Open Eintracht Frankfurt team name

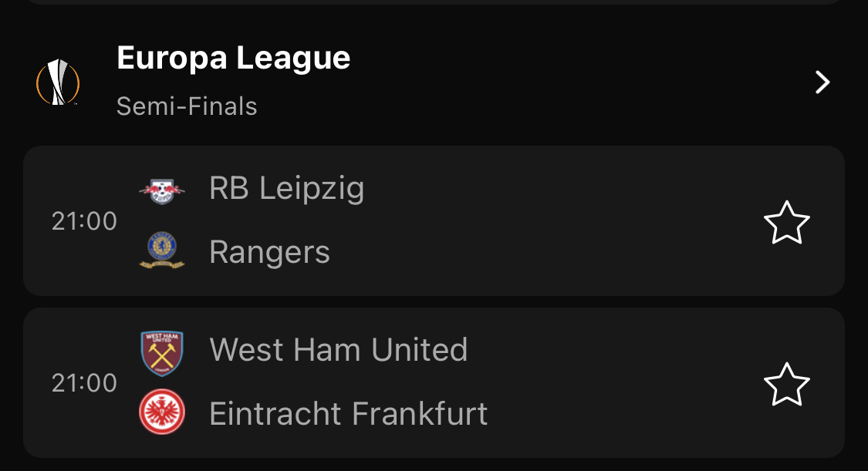pos(349,413)
